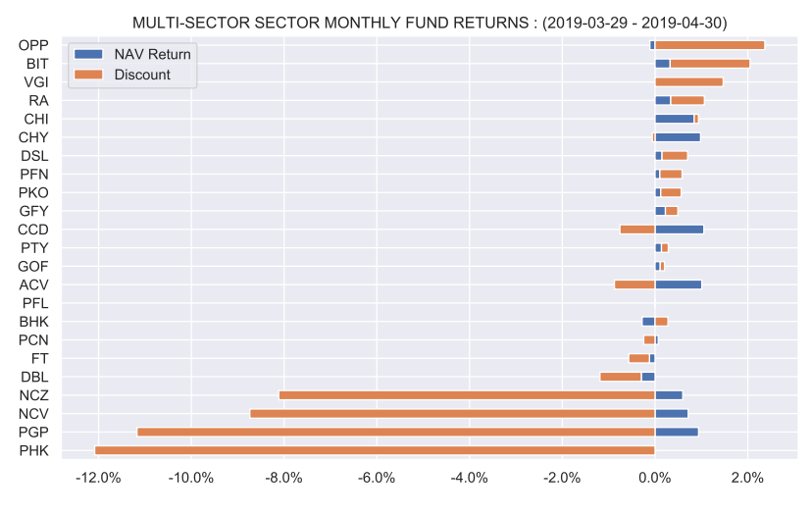Click the PHK y-axis label
The image size is (812, 514).
click(34, 450)
